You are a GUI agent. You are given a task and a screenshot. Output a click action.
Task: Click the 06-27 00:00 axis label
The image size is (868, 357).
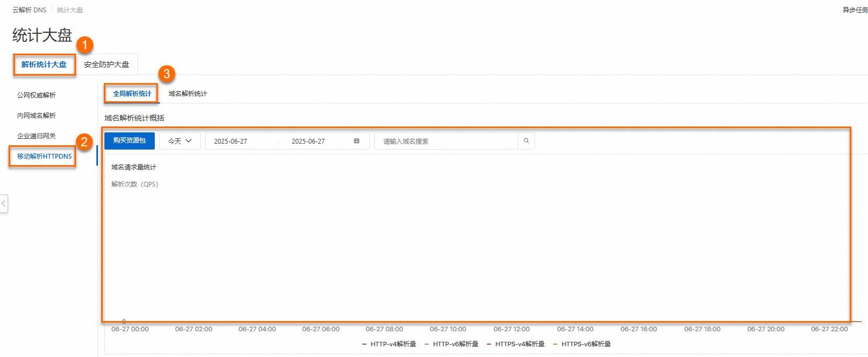tap(130, 329)
